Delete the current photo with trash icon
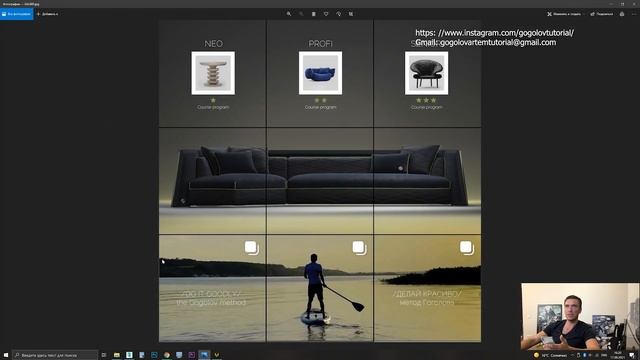Viewport: 640px width, 360px height. (x=313, y=14)
